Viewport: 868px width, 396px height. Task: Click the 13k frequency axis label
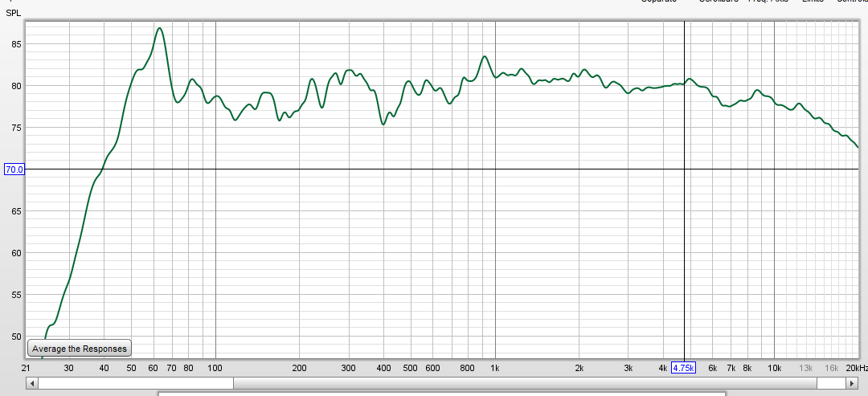[x=806, y=369]
